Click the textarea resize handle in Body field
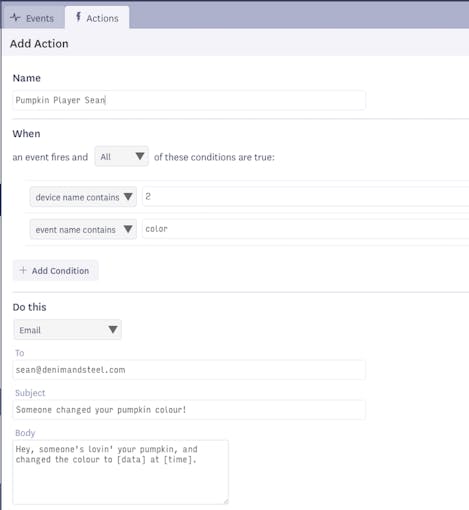Viewport: 469px width, 510px height. click(226, 501)
